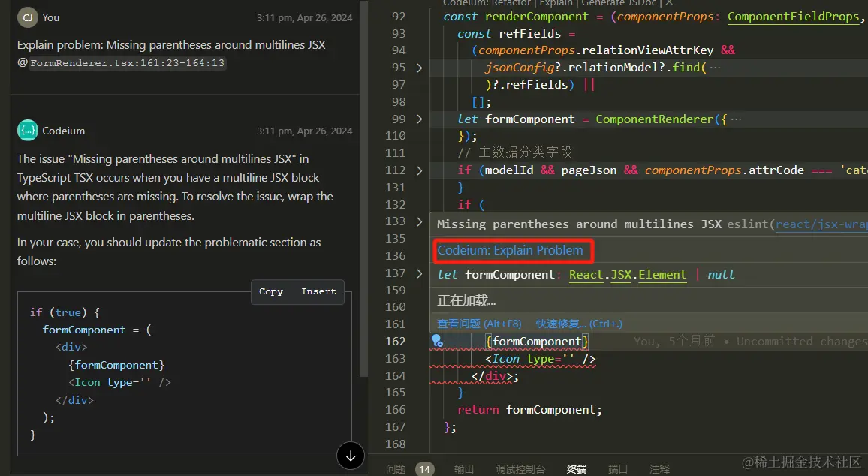The width and height of the screenshot is (868, 476).
Task: Click '<Icon type='' />' on editor line 163
Action: [541, 359]
